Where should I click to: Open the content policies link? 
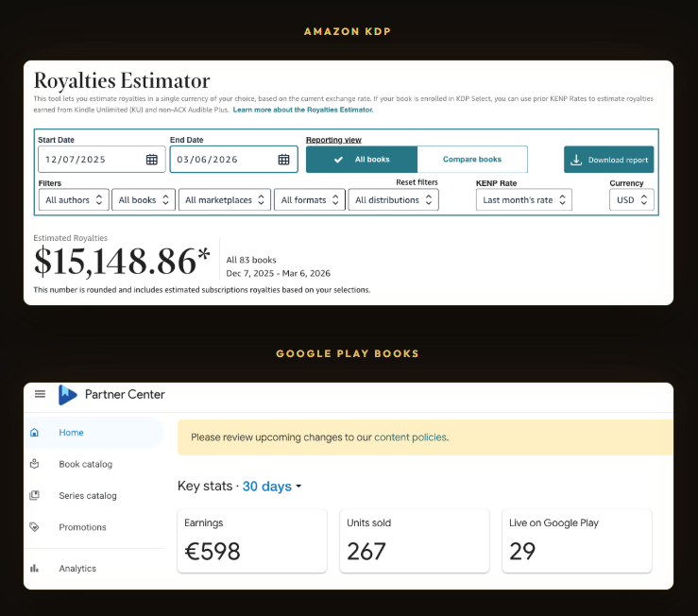[x=411, y=437]
